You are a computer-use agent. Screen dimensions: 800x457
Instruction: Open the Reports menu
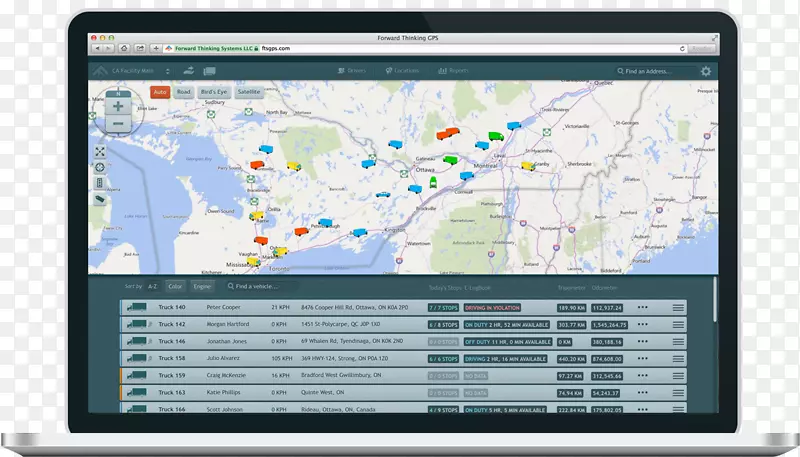[455, 72]
